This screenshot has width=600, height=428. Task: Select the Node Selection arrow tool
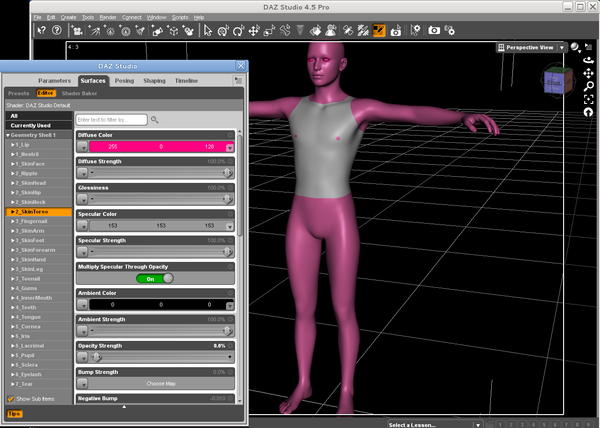208,30
